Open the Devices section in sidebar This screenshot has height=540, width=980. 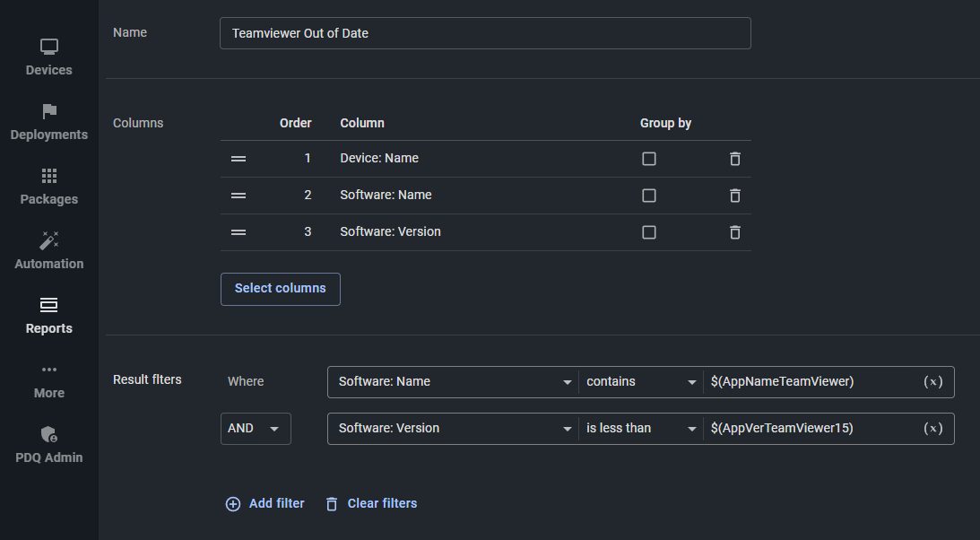[48, 57]
